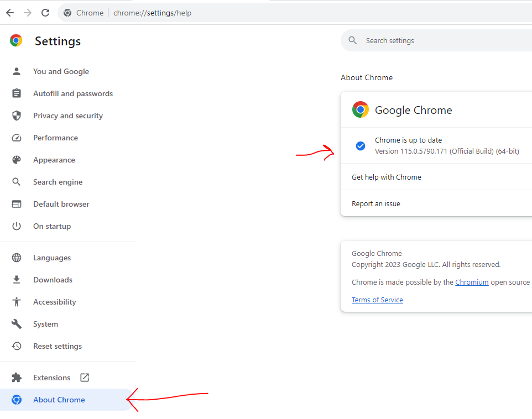This screenshot has width=532, height=419.
Task: Click into the Search settings field
Action: (436, 40)
